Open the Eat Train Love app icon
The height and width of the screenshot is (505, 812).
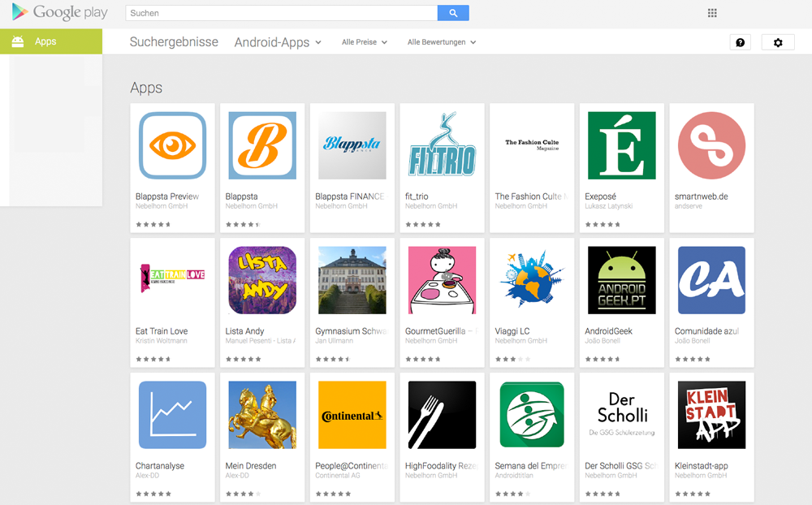coord(172,280)
